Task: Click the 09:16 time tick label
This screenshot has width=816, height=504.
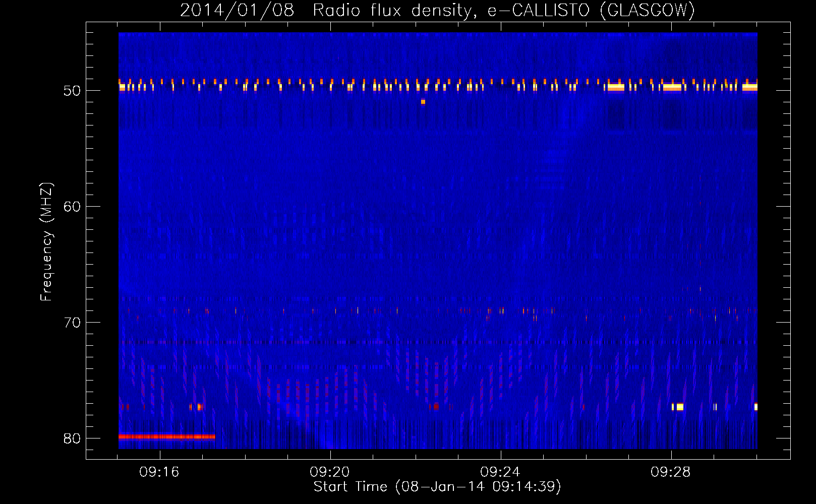Action: point(159,472)
